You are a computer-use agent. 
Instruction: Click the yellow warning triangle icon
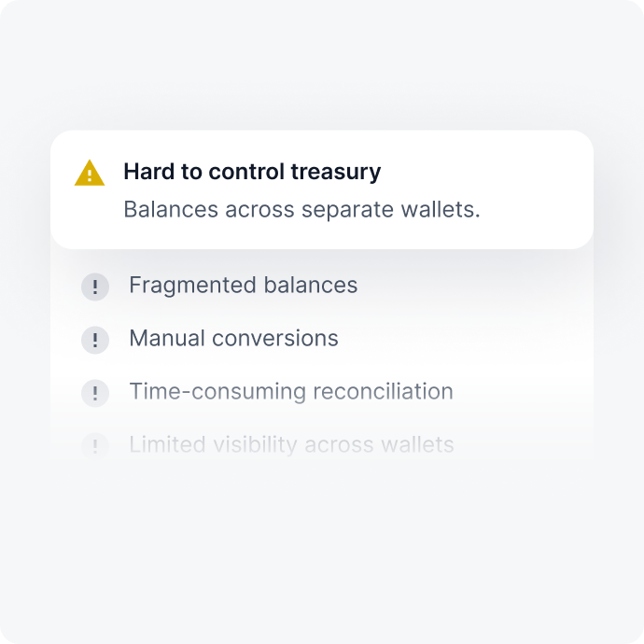pyautogui.click(x=90, y=173)
